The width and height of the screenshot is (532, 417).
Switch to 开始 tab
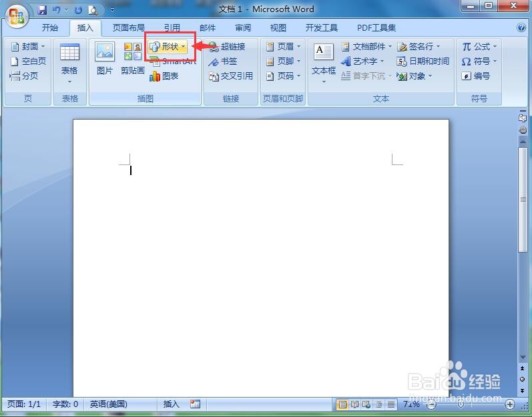50,28
